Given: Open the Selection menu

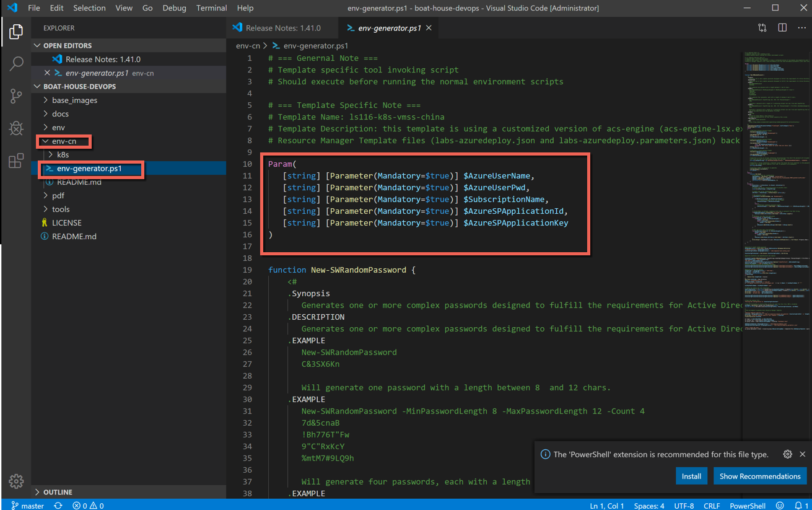Looking at the screenshot, I should [x=89, y=8].
